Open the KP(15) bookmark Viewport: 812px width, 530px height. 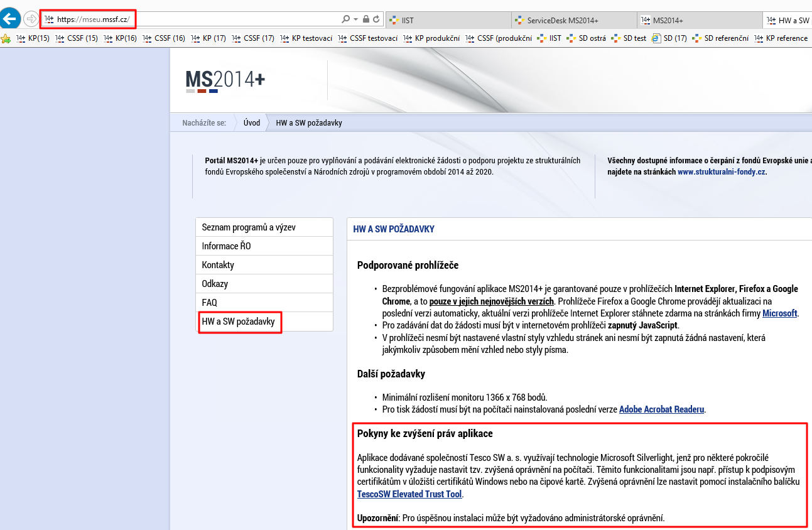pyautogui.click(x=33, y=38)
